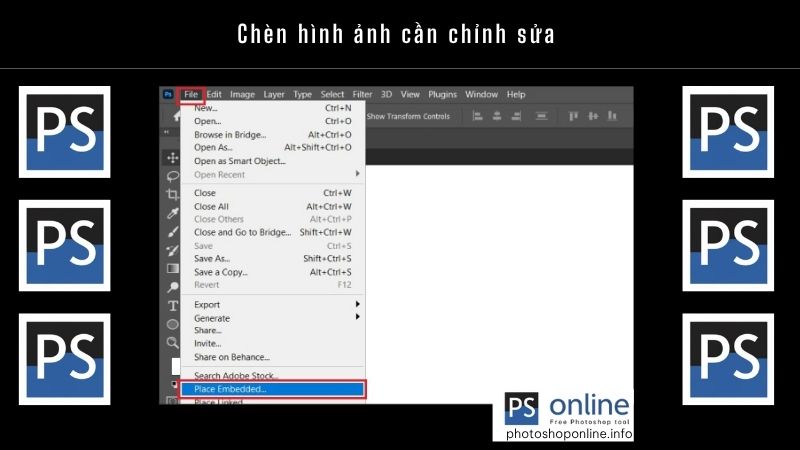This screenshot has width=800, height=450.
Task: Select the Crop tool
Action: pos(172,194)
